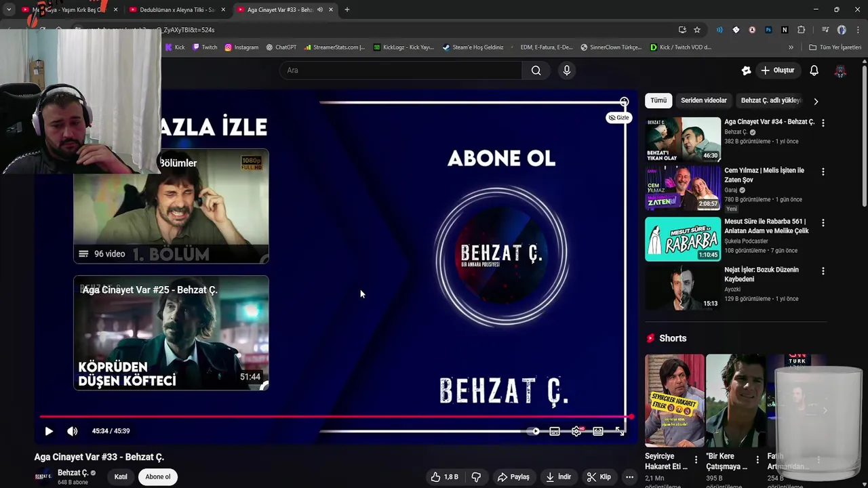Open the player settings gear
Screen dimensions: 868x488
pyautogui.click(x=576, y=431)
